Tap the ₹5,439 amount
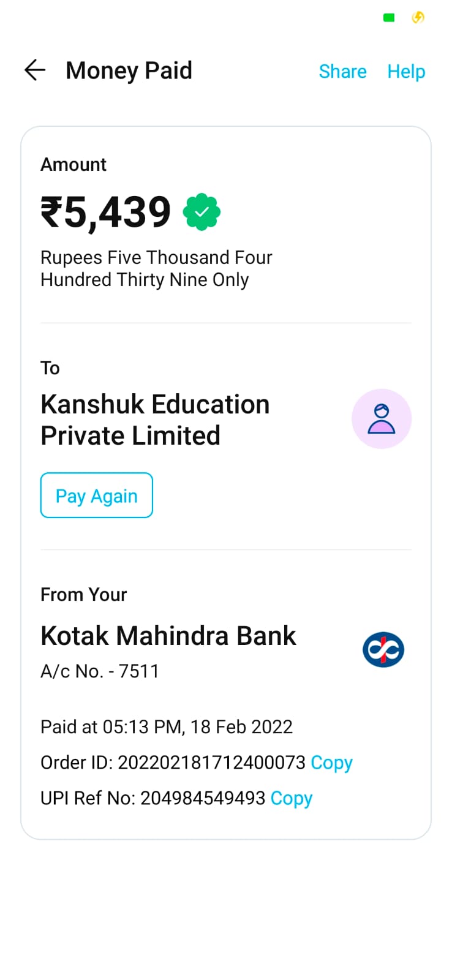The width and height of the screenshot is (452, 980). point(106,213)
